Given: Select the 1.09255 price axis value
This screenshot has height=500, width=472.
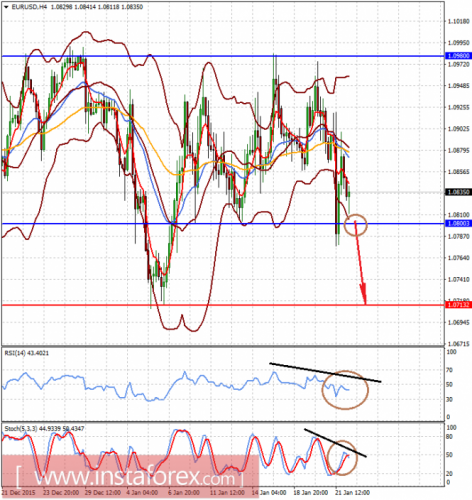Looking at the screenshot, I should [x=459, y=107].
